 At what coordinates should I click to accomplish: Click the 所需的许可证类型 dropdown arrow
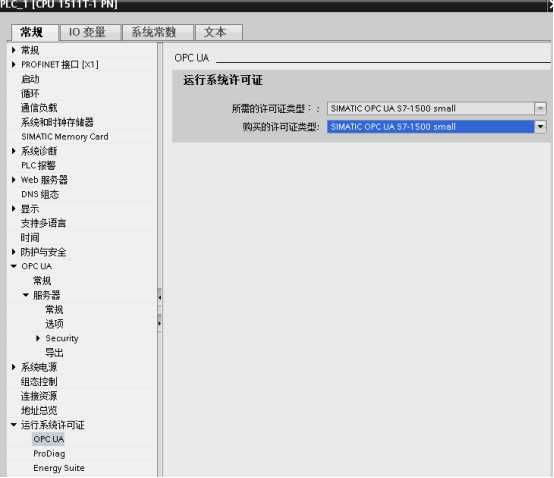[x=540, y=108]
